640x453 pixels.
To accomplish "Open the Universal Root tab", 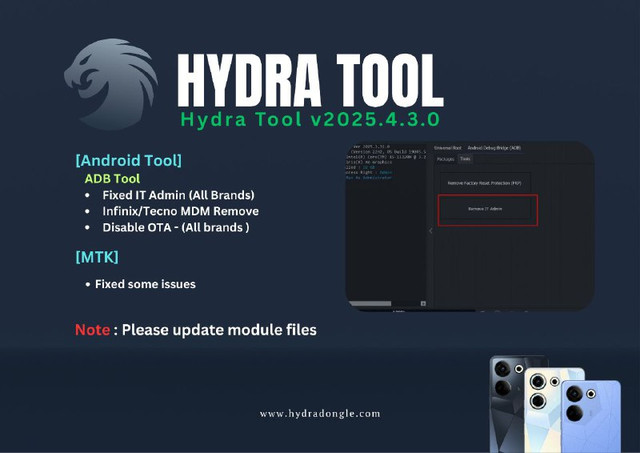I will pyautogui.click(x=448, y=148).
